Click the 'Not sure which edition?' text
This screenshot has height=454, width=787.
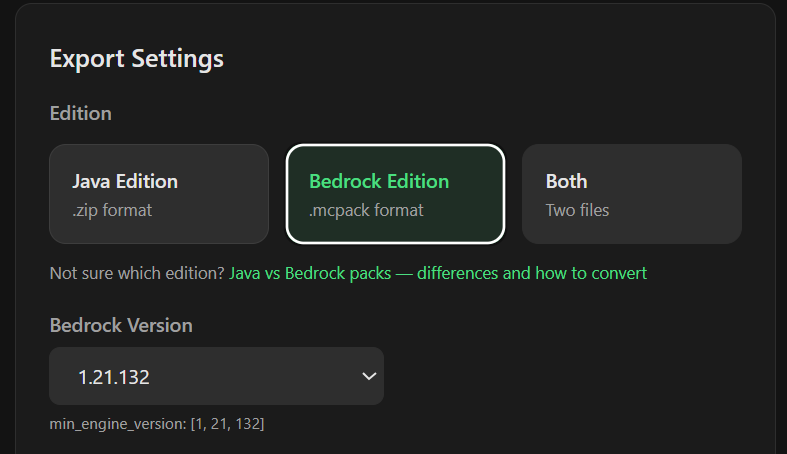coord(137,273)
